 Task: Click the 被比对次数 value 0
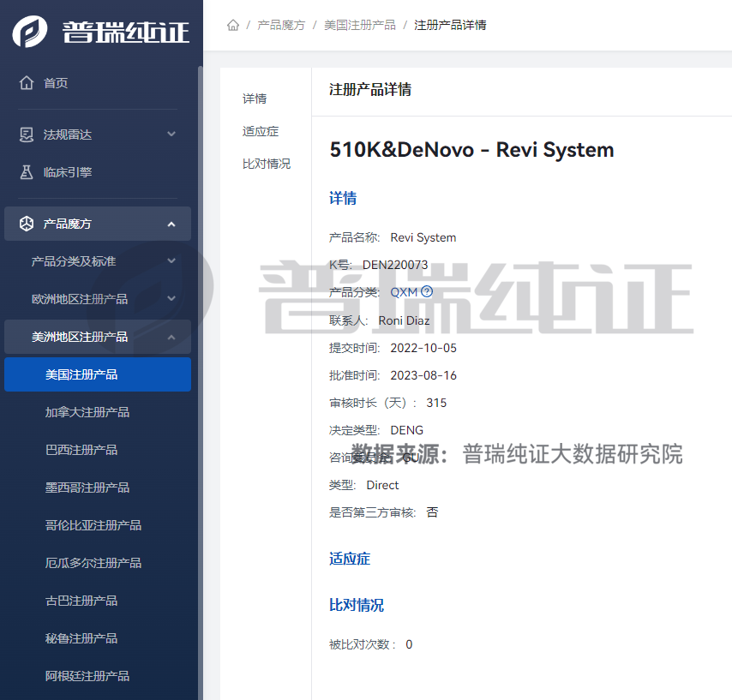[409, 644]
